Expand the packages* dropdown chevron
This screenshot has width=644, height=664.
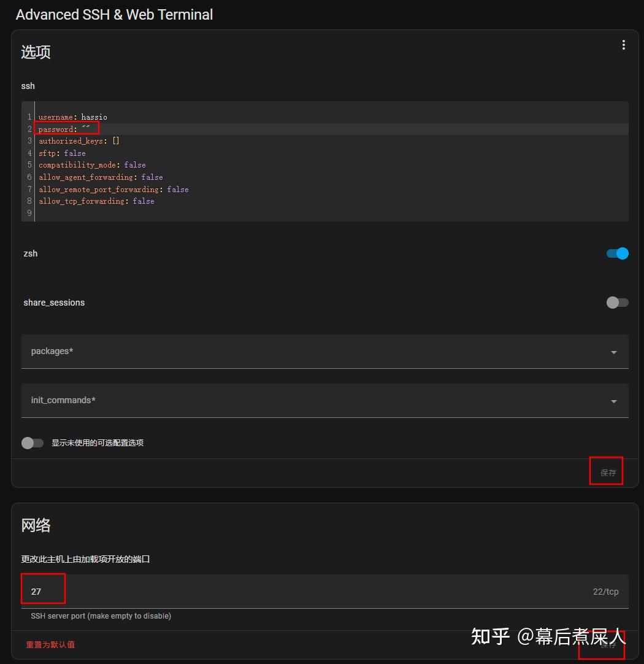pyautogui.click(x=613, y=352)
